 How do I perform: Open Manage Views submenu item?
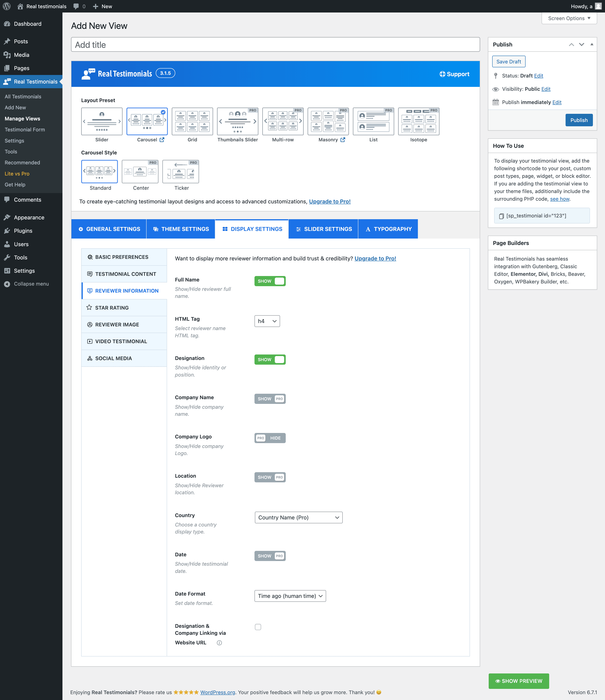click(22, 118)
